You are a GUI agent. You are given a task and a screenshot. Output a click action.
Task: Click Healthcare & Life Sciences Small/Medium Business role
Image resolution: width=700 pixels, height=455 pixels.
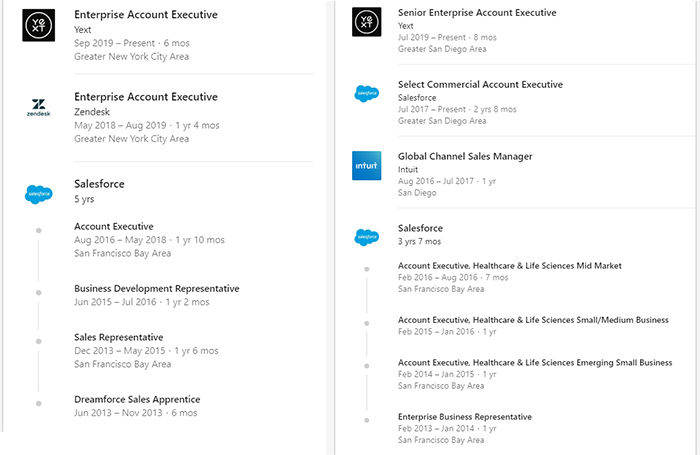click(532, 319)
